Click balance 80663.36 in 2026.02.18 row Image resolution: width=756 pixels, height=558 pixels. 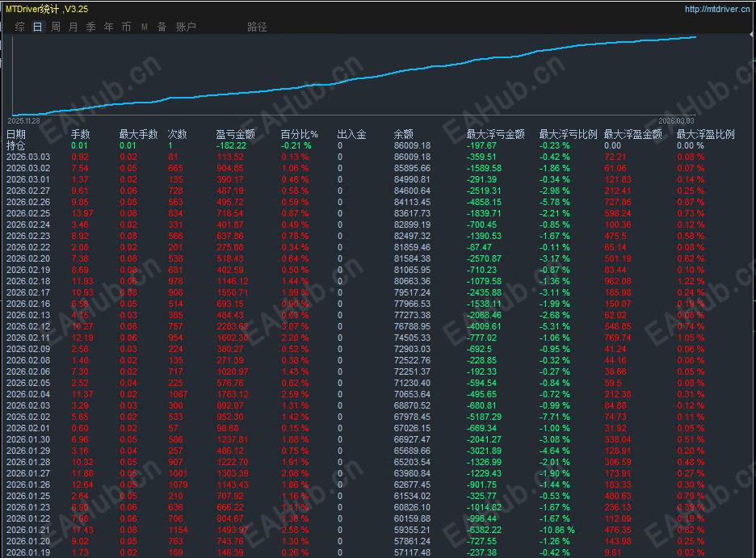[x=412, y=281]
